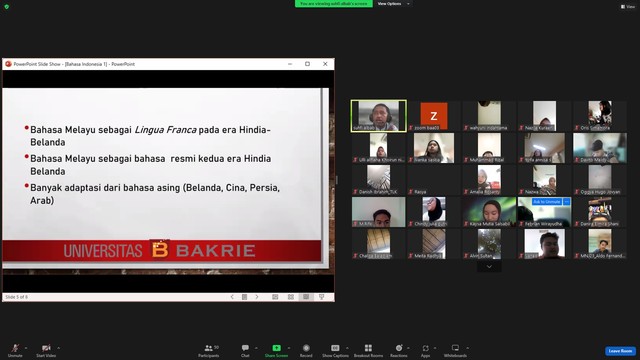Image resolution: width=640 pixels, height=360 pixels.
Task: Click muted mic icon on Meita Radhya tile
Action: pos(411,256)
